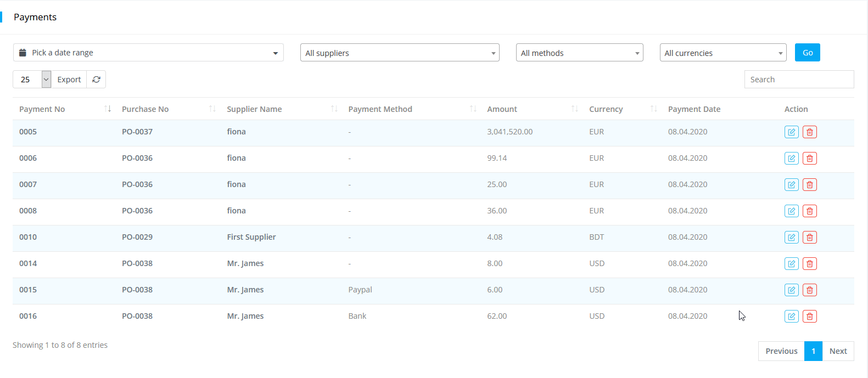Image resolution: width=868 pixels, height=378 pixels.
Task: Expand the All methods dropdown
Action: [579, 53]
